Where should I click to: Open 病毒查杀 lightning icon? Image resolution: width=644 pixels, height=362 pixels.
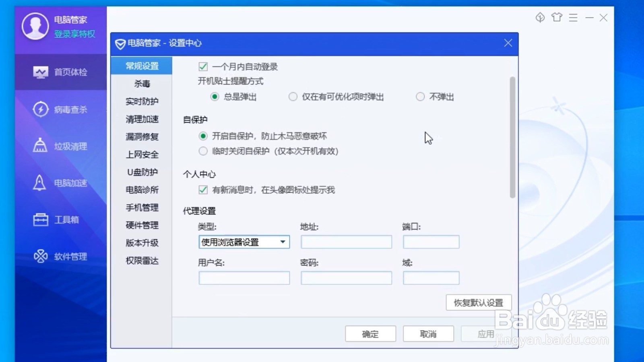coord(41,109)
